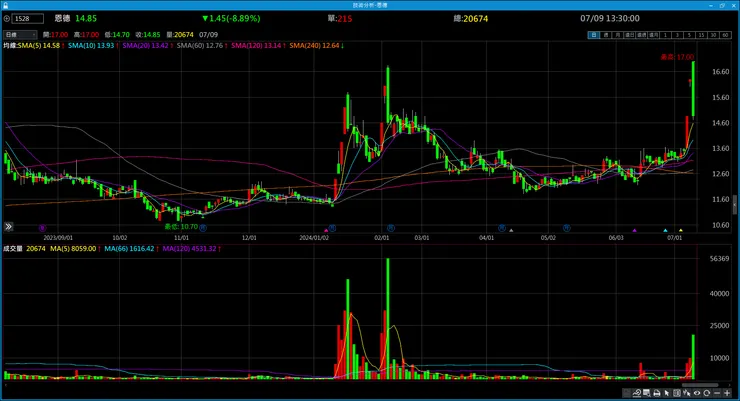The height and width of the screenshot is (401, 740).
Task: Focus the stock code field showing 1528
Action: (28, 18)
